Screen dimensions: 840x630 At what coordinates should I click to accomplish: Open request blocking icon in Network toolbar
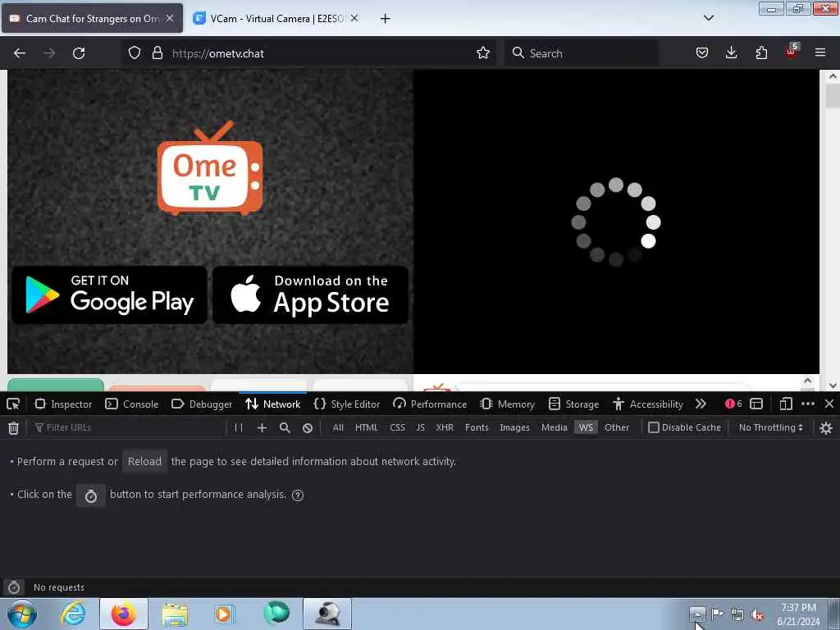tap(308, 427)
